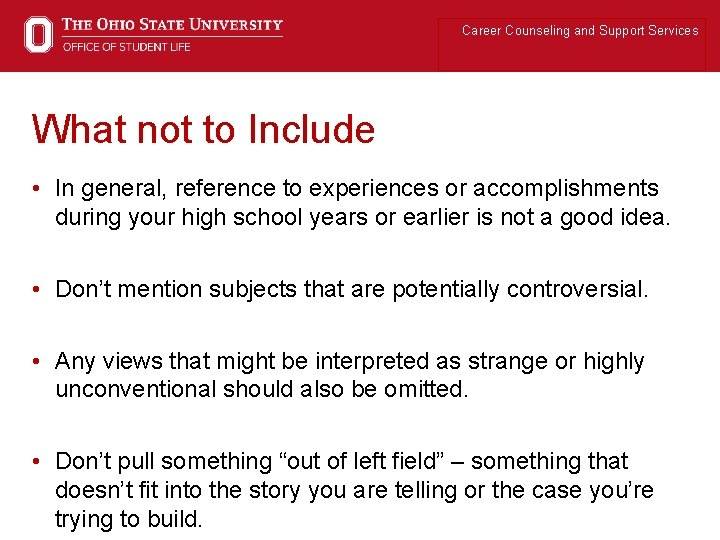Click the first bullet point marker
Image resolution: width=720 pixels, height=540 pixels.
tap(36, 189)
